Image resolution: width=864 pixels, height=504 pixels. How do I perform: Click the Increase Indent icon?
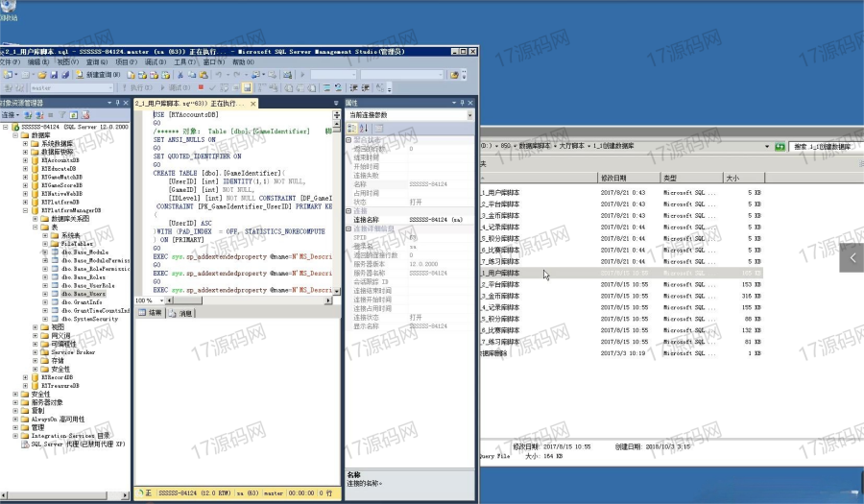click(366, 87)
